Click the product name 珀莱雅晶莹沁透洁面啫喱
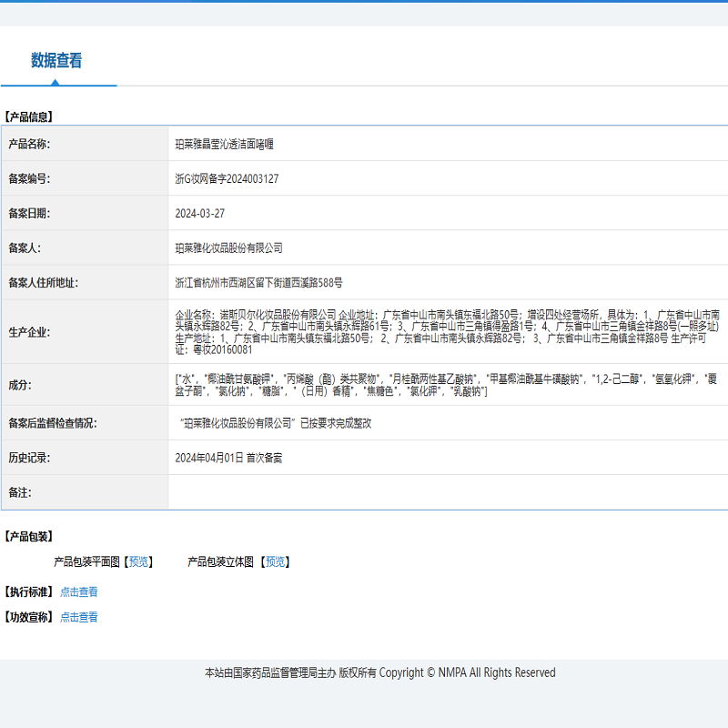The width and height of the screenshot is (728, 728). [x=224, y=144]
